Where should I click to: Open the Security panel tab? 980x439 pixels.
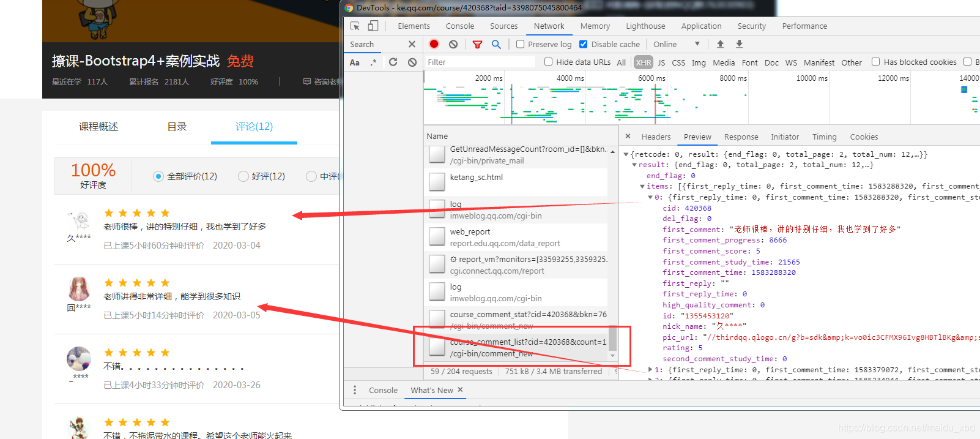click(751, 26)
